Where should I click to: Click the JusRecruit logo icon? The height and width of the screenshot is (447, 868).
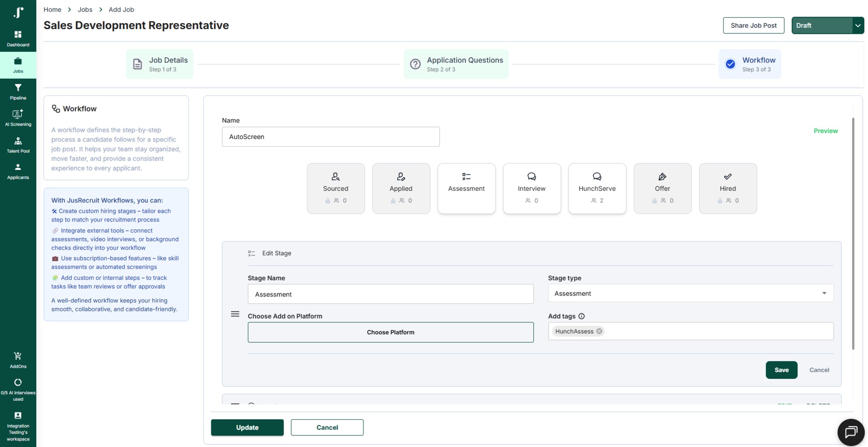tap(18, 13)
